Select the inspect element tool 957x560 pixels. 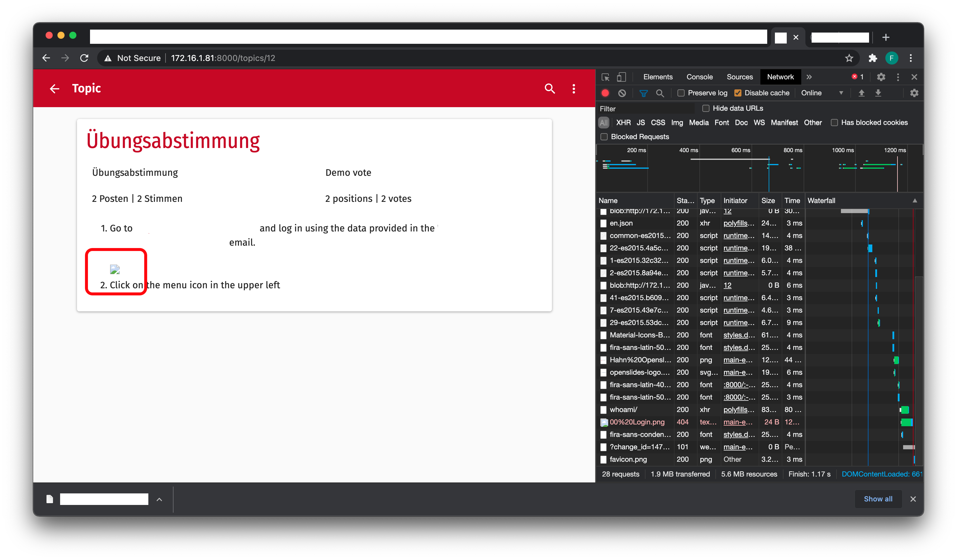click(x=605, y=77)
